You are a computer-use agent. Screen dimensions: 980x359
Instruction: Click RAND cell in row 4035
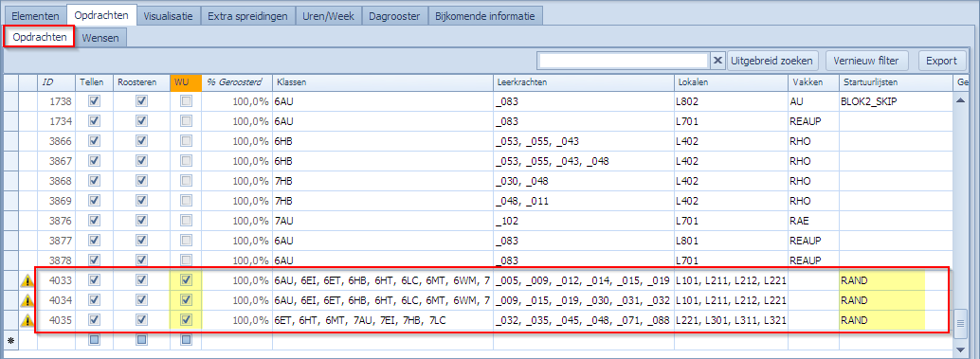tap(895, 321)
